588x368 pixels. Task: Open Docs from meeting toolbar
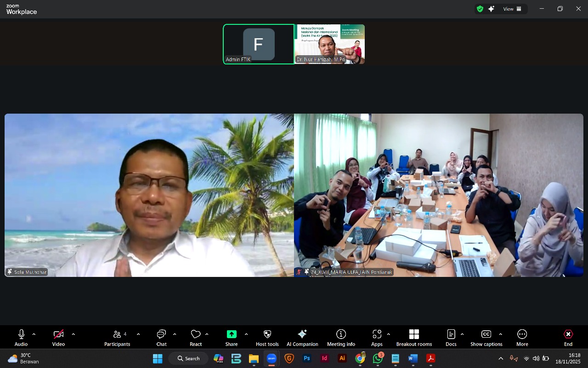[x=451, y=337]
